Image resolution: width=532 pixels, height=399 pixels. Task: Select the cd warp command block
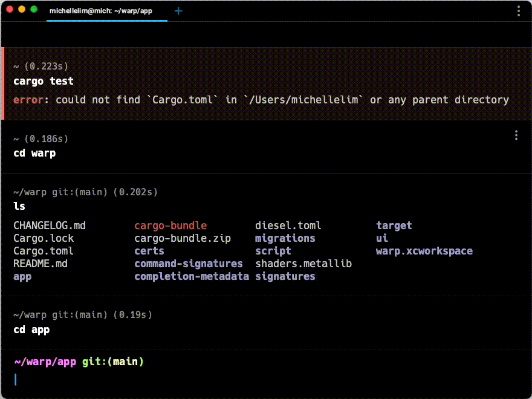click(266, 146)
